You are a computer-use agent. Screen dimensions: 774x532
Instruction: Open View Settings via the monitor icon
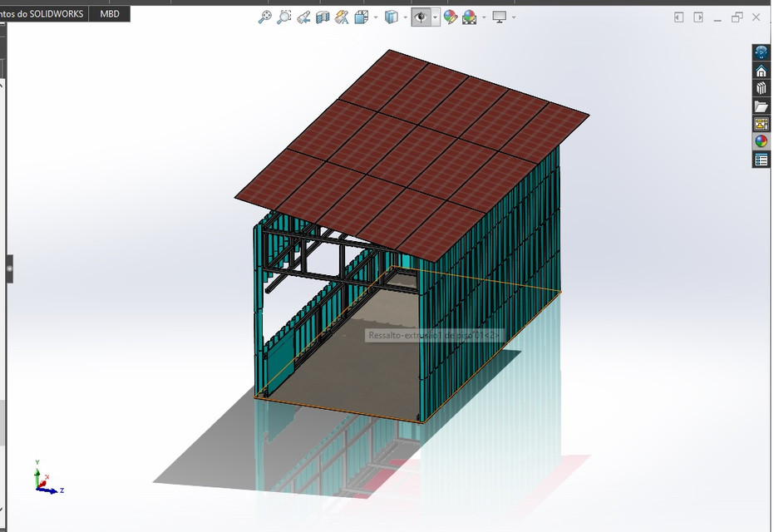[500, 16]
